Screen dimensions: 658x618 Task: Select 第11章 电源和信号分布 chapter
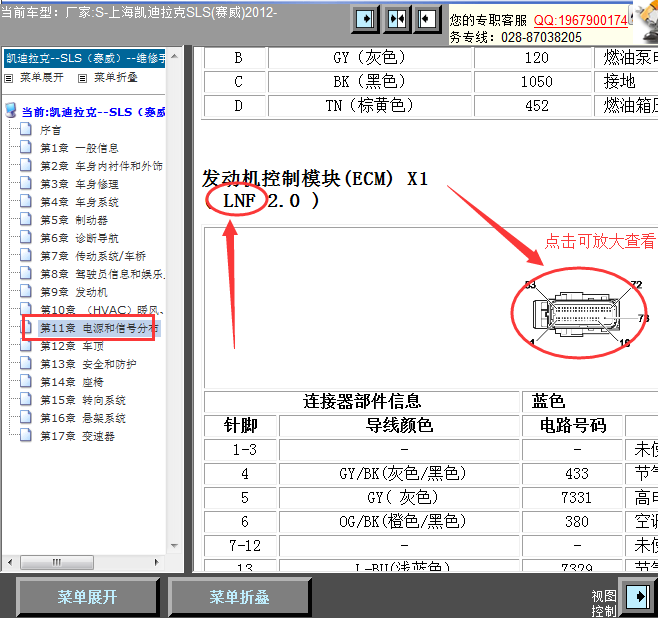(99, 328)
